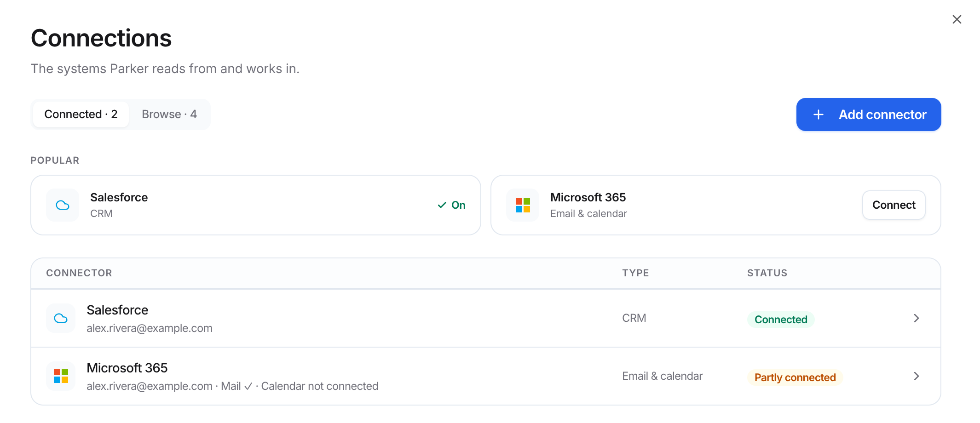This screenshot has height=423, width=980.
Task: Expand the Salesforce row chevron
Action: point(916,318)
